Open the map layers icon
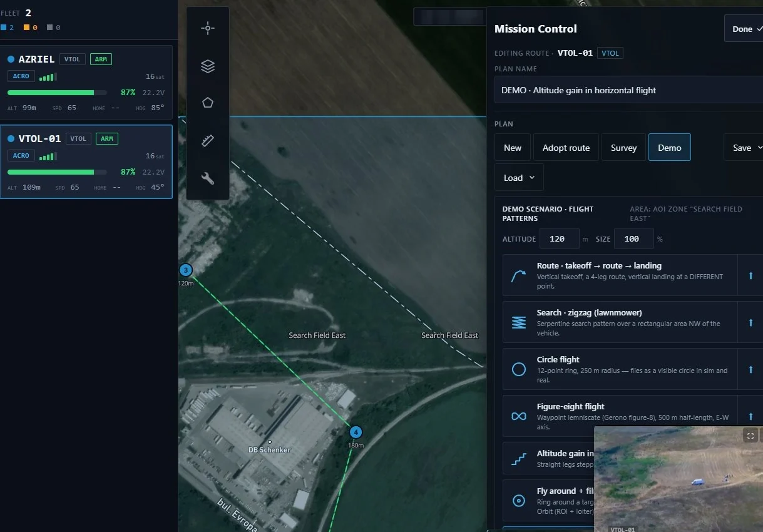 208,66
